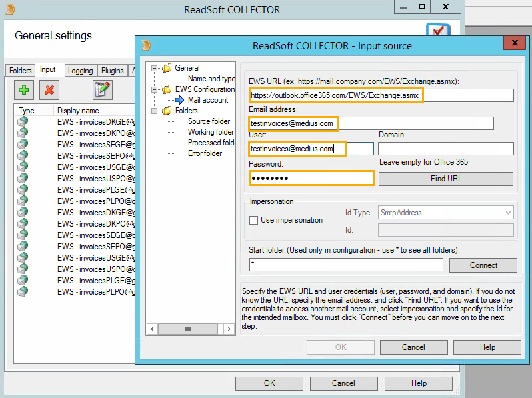Screen dimensions: 532x398
Task: Click Help in Input source dialog
Action: pos(487,347)
